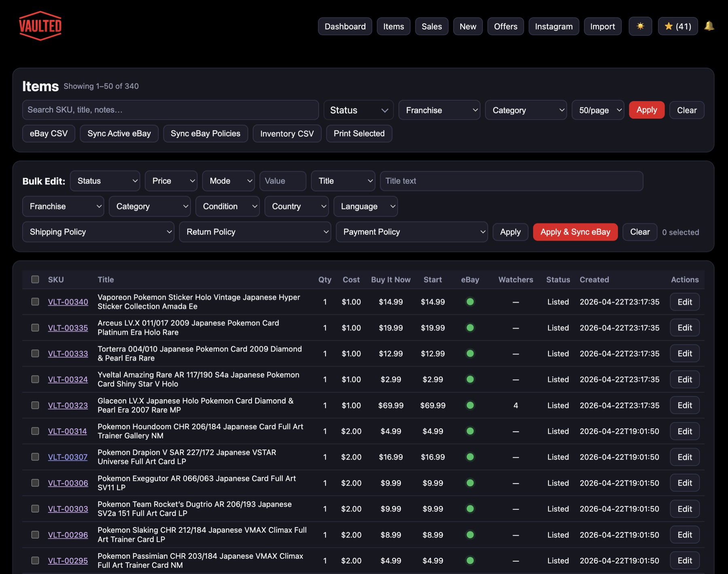Check the row checkbox for VLT-00303
The height and width of the screenshot is (574, 728).
[35, 509]
